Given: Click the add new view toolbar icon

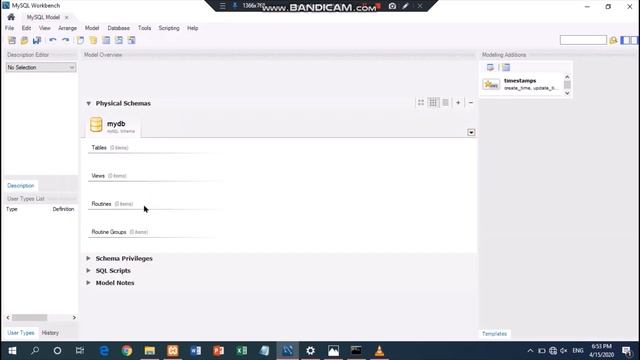Looking at the screenshot, I should 119,40.
